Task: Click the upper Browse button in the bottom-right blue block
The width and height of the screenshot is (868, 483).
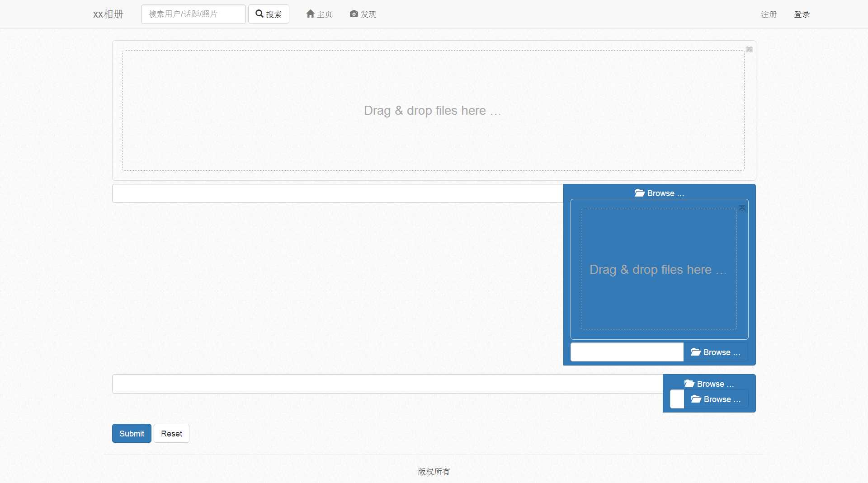Action: click(709, 384)
